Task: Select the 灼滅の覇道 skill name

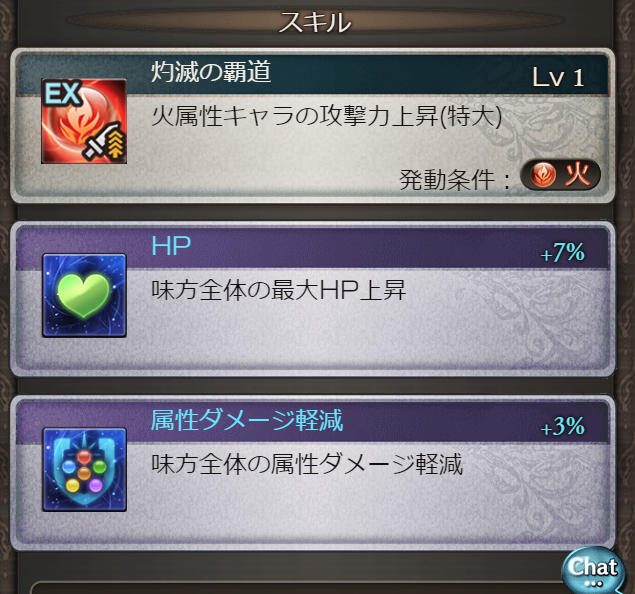Action: 211,71
